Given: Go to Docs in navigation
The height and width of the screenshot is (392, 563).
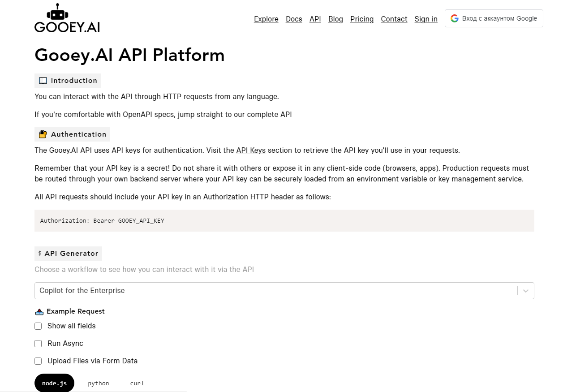Looking at the screenshot, I should click(x=294, y=19).
